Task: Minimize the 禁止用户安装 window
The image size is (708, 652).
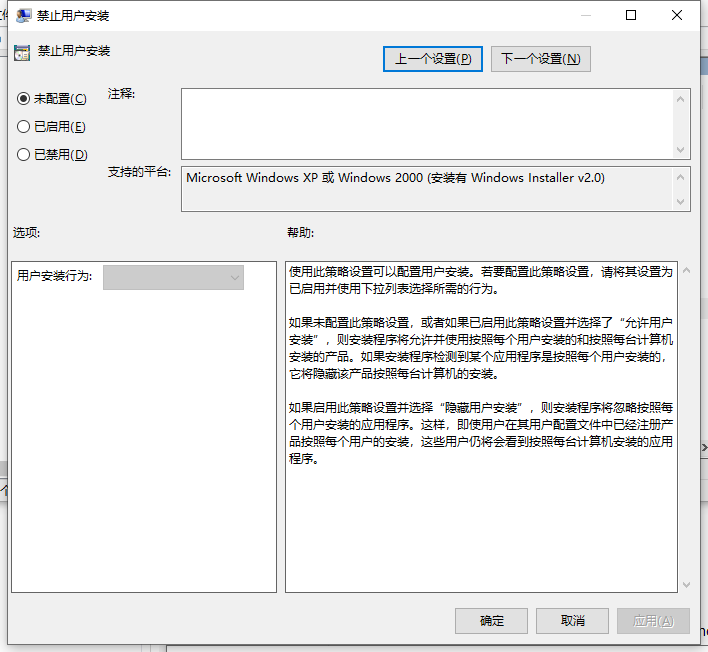Action: tap(585, 16)
